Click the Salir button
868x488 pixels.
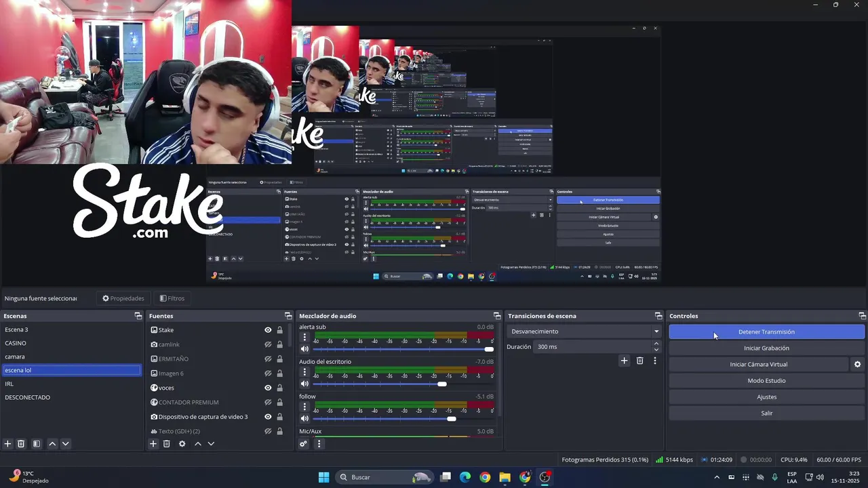point(766,413)
